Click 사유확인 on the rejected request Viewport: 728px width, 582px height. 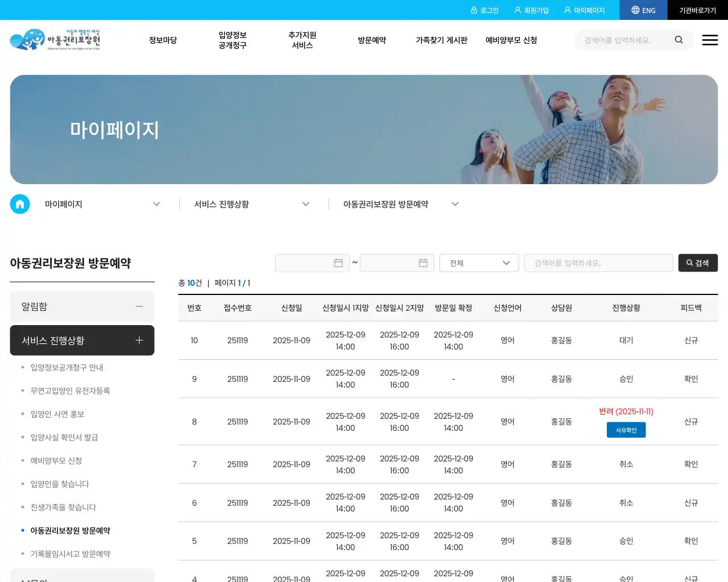tap(626, 430)
